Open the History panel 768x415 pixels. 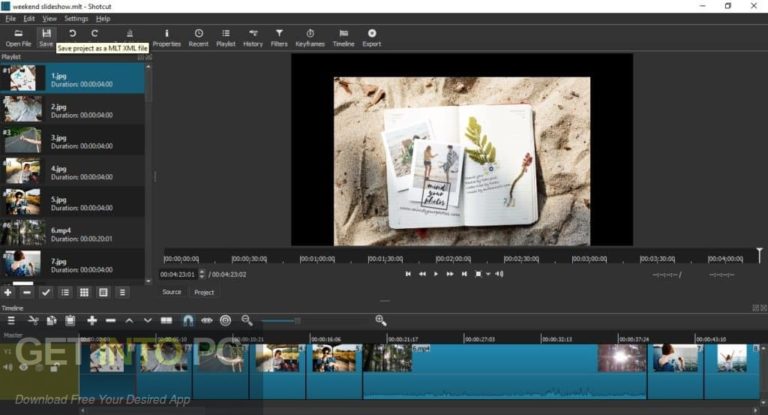coord(253,38)
